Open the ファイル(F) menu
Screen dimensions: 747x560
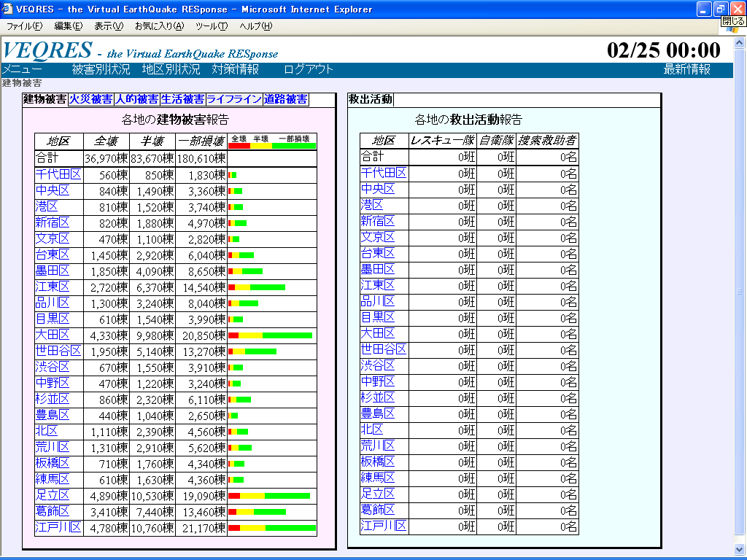pos(24,26)
